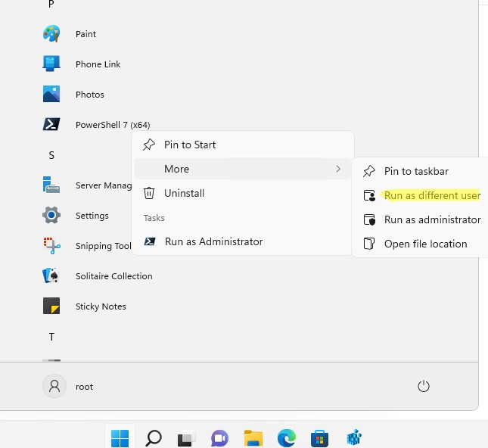The image size is (488, 448).
Task: Expand the More submenu chevron arrow
Action: pyautogui.click(x=338, y=169)
